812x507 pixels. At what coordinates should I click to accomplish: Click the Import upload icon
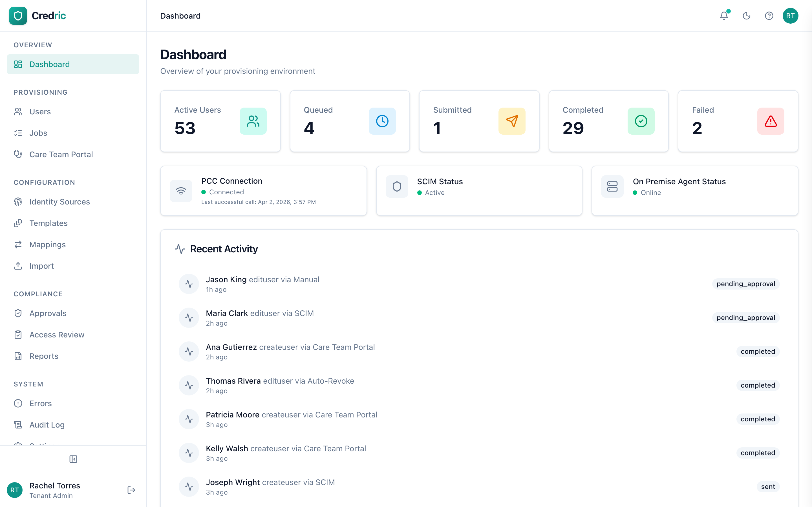[18, 266]
